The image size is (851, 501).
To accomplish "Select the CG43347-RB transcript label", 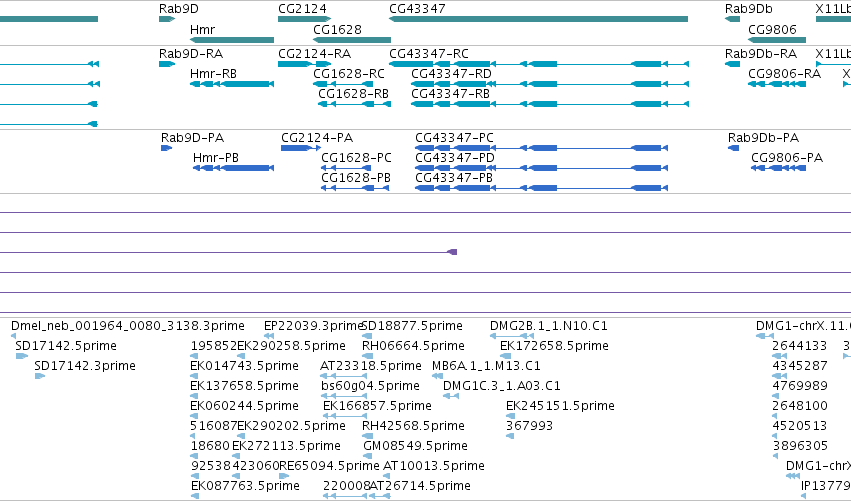I will pyautogui.click(x=450, y=94).
